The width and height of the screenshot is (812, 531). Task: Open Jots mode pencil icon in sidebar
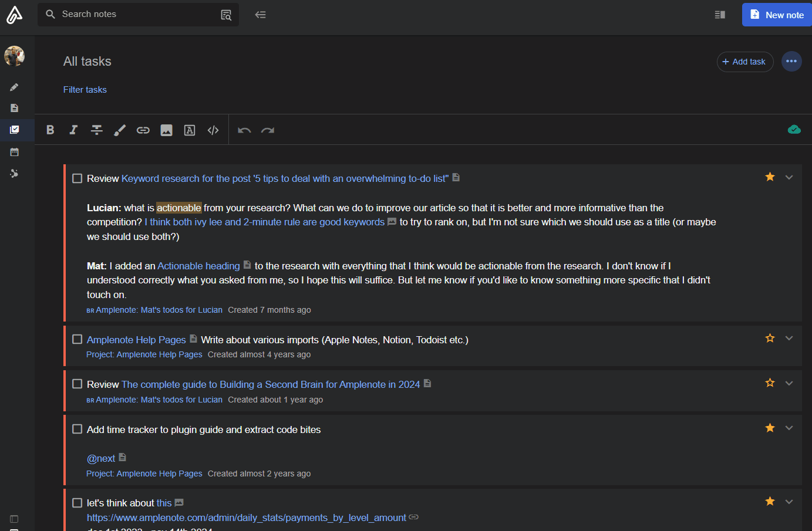point(14,87)
